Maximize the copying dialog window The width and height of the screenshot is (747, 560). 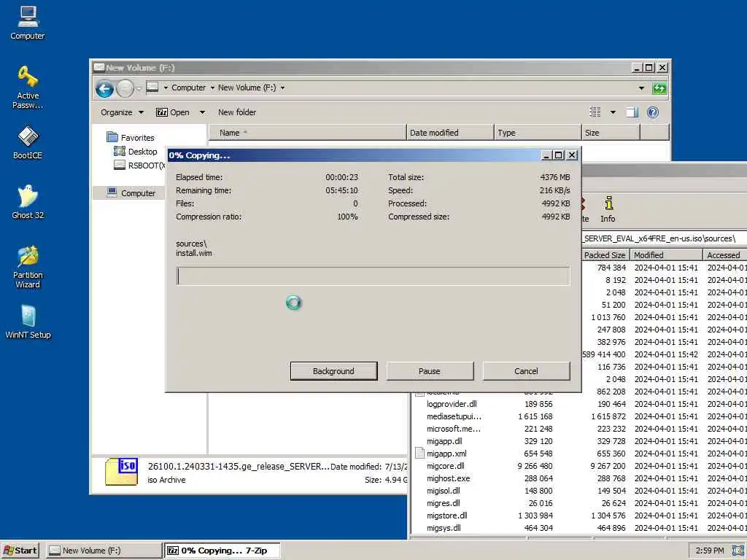point(559,155)
